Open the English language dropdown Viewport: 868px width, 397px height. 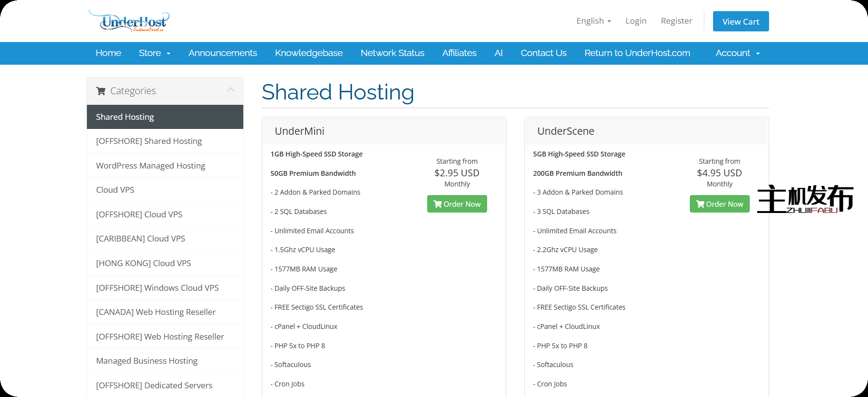pyautogui.click(x=593, y=21)
